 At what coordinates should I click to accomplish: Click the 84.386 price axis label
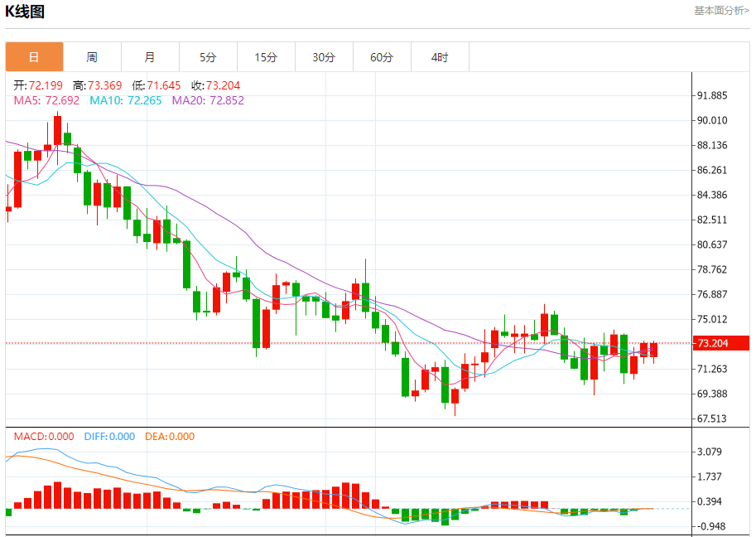click(712, 195)
